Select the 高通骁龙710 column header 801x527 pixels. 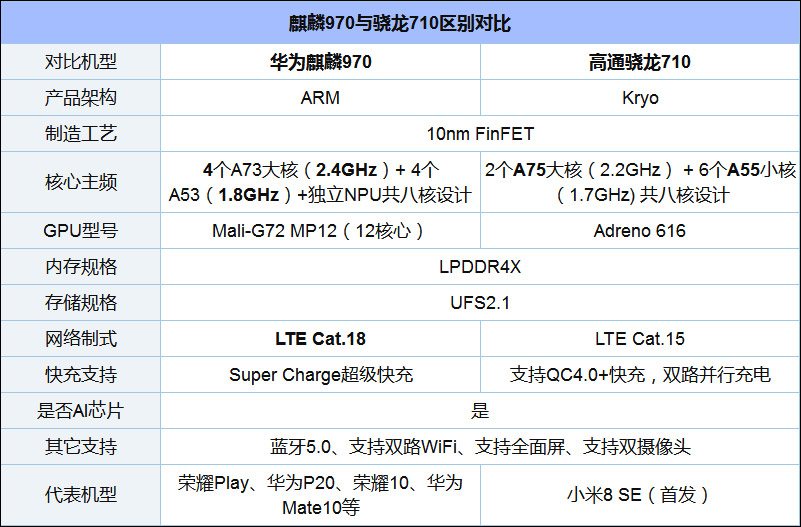(640, 62)
